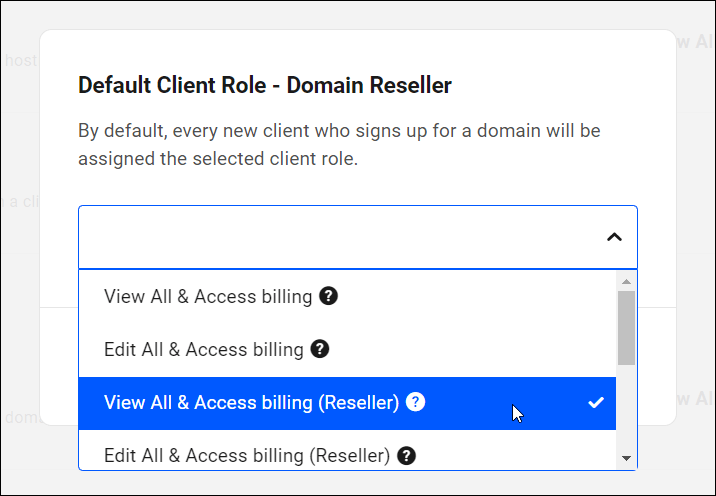Select View All & Access billing option
Viewport: 716px width, 496px height.
point(209,296)
